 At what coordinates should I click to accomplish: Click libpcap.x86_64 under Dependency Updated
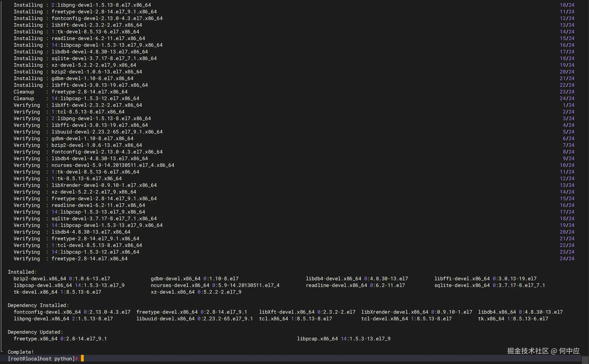coord(317,338)
